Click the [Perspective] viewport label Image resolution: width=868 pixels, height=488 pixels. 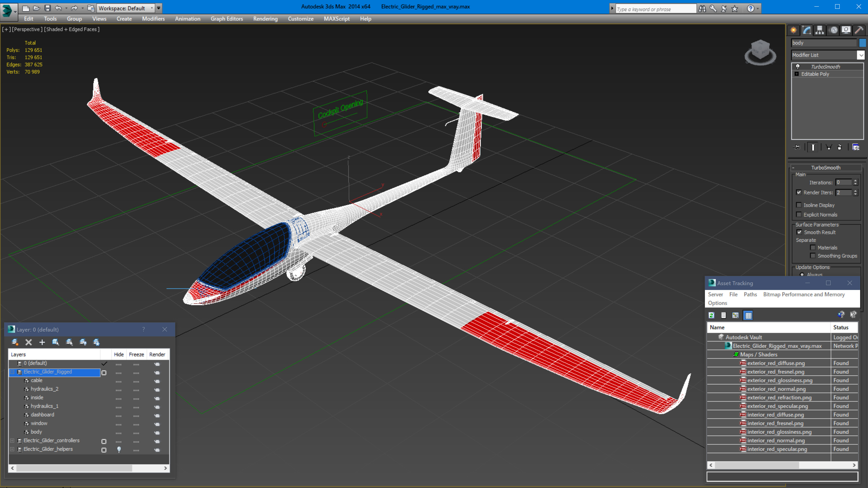pos(27,29)
